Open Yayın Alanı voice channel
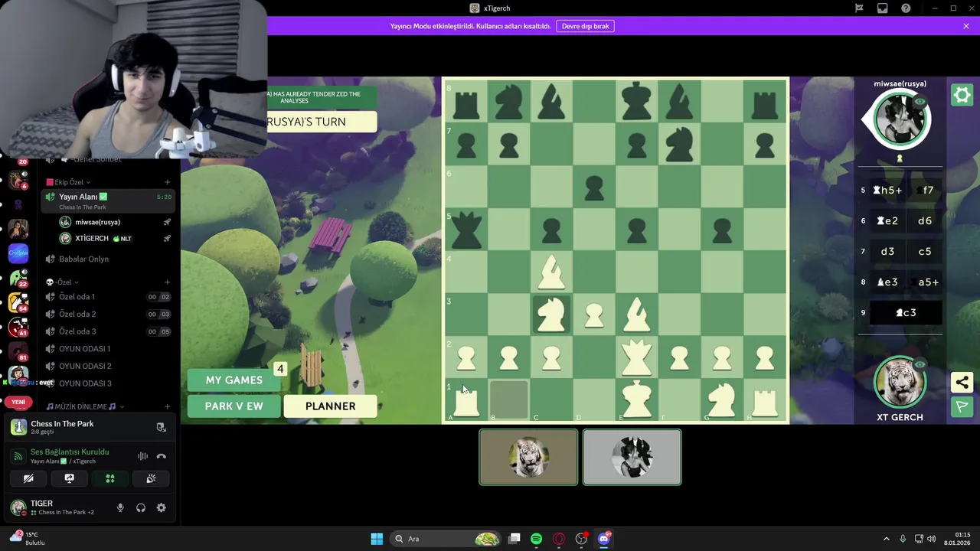Image resolution: width=980 pixels, height=551 pixels. (x=109, y=201)
